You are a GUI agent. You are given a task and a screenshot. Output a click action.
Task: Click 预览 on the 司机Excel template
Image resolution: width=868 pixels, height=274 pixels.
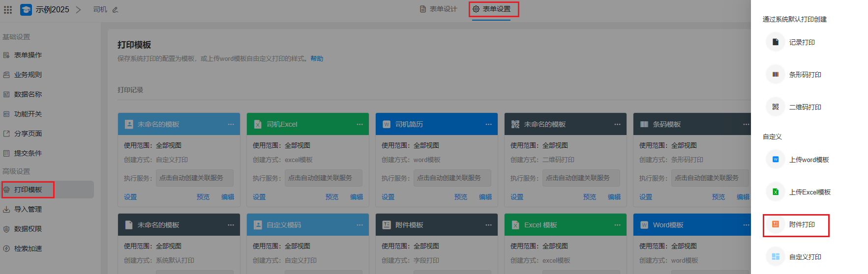pyautogui.click(x=332, y=197)
